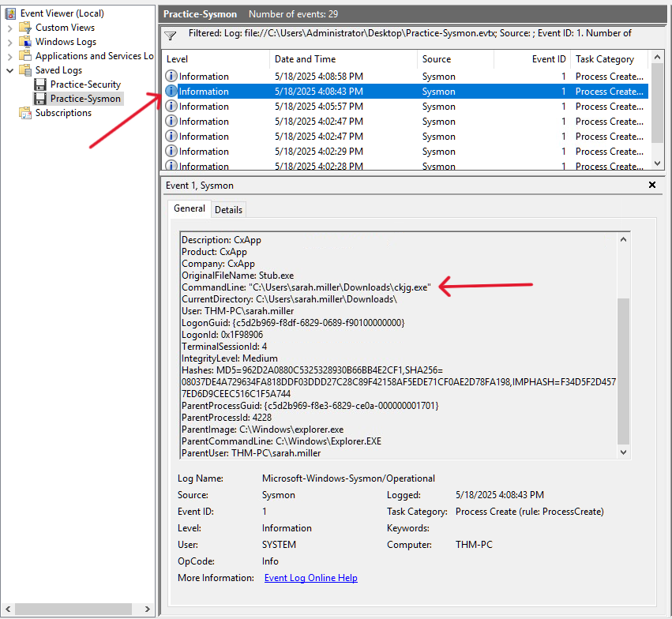Click info icon of 4:08:58 PM event
672x619 pixels.
171,77
